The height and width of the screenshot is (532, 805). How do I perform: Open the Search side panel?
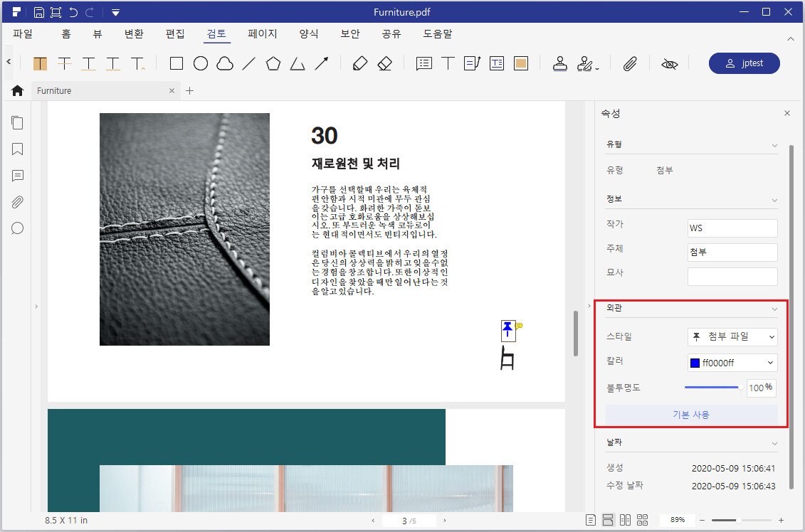(18, 228)
